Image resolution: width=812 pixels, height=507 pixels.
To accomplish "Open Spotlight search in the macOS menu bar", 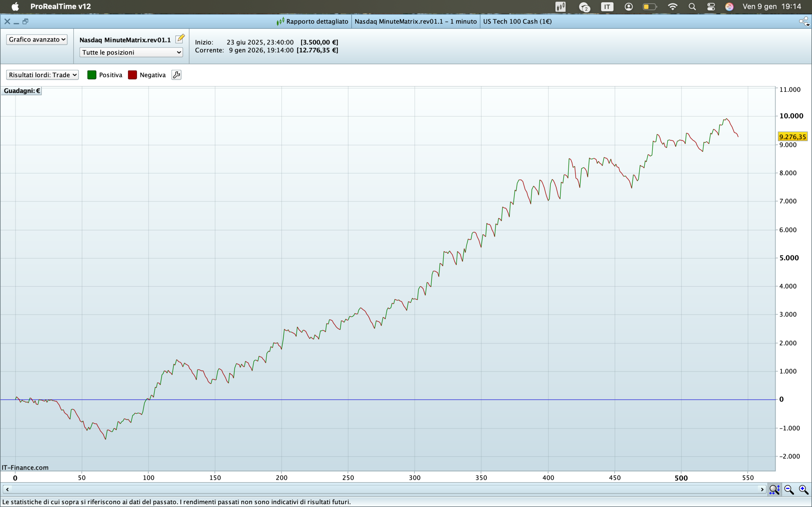I will [692, 7].
